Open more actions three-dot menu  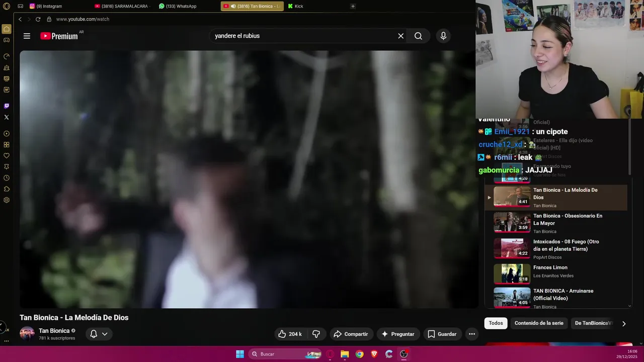(472, 334)
